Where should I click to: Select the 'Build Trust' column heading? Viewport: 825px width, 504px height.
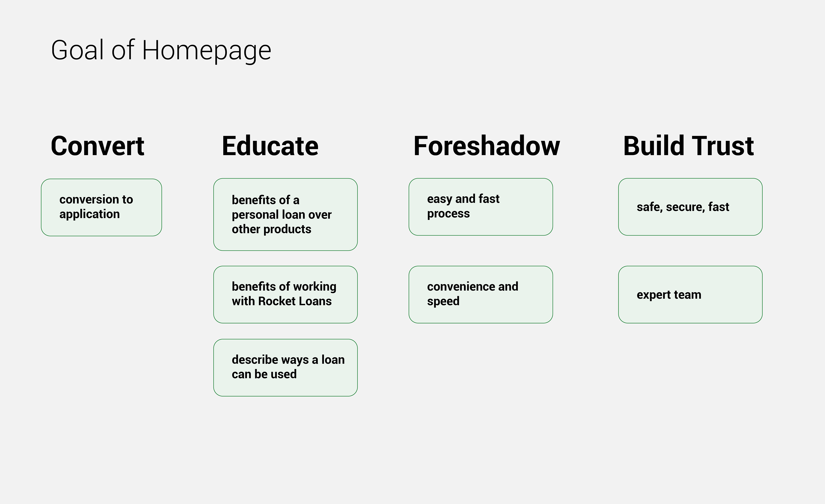688,146
